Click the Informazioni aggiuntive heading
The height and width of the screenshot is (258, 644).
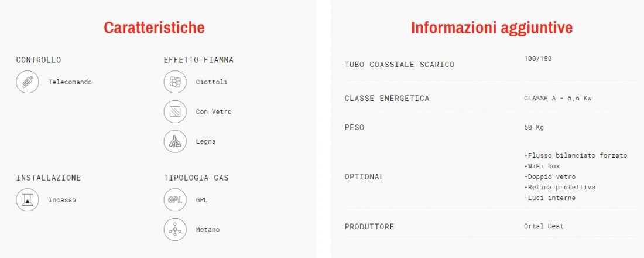492,28
